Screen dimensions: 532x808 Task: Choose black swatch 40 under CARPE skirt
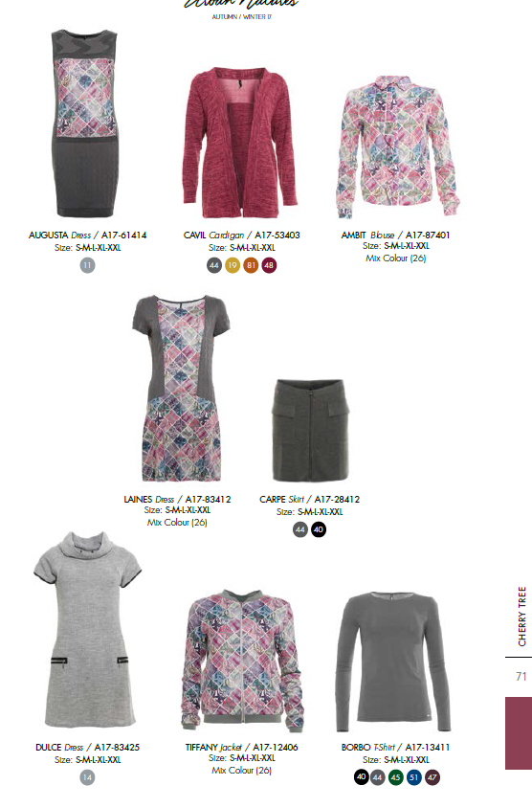[x=319, y=529]
